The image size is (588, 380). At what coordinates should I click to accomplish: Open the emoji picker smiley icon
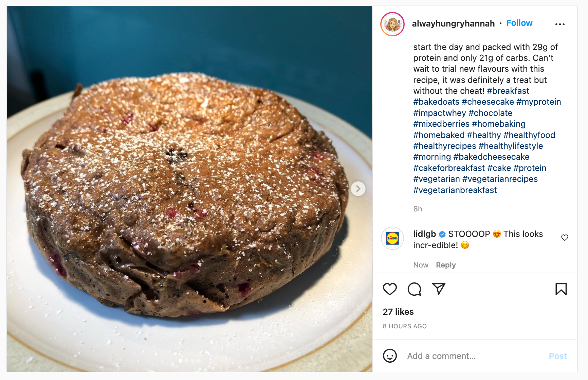click(390, 356)
